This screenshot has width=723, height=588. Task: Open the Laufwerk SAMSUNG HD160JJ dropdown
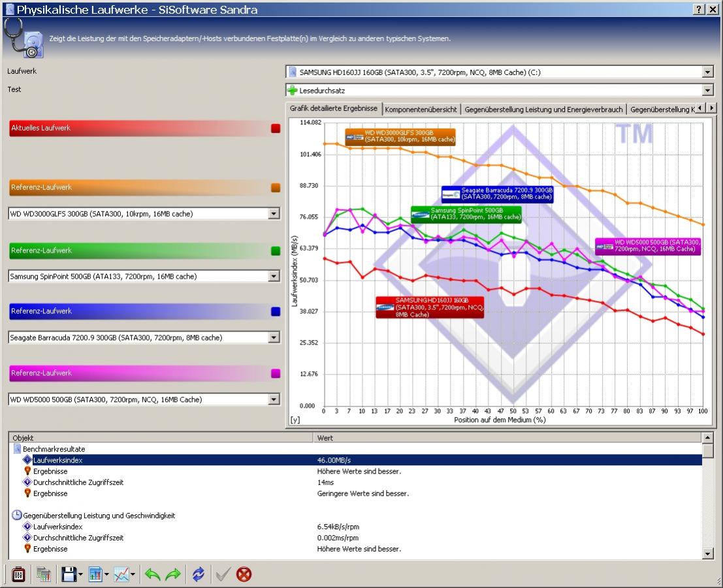point(708,72)
